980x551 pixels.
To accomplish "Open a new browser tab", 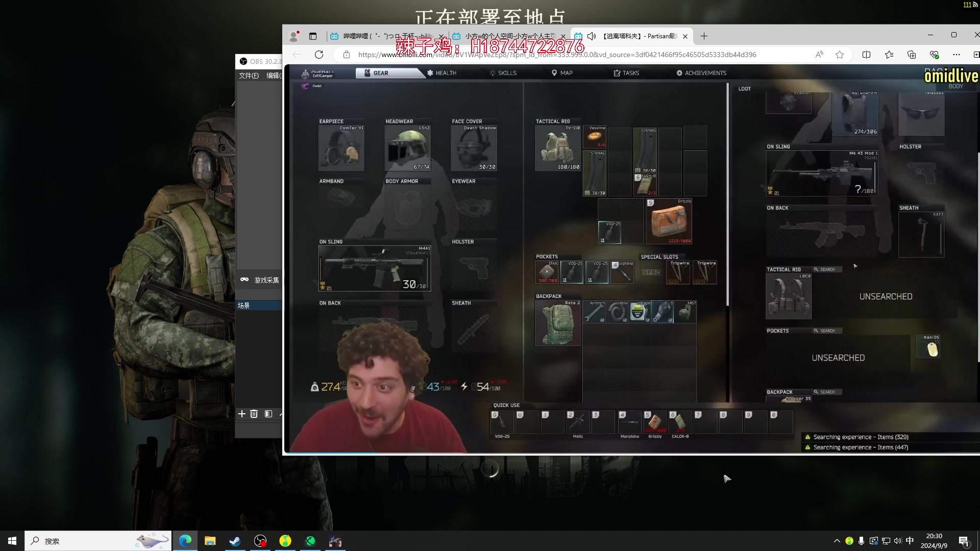I will [704, 36].
